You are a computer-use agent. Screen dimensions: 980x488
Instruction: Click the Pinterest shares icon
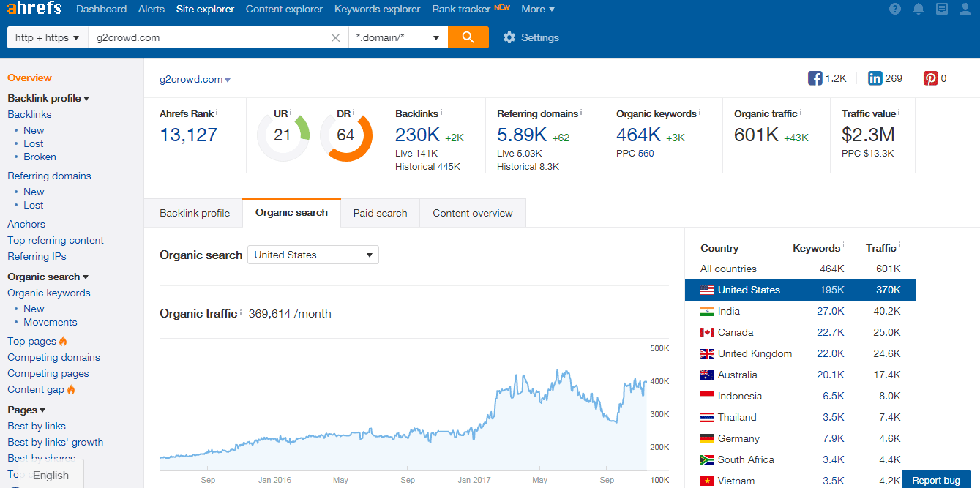930,78
